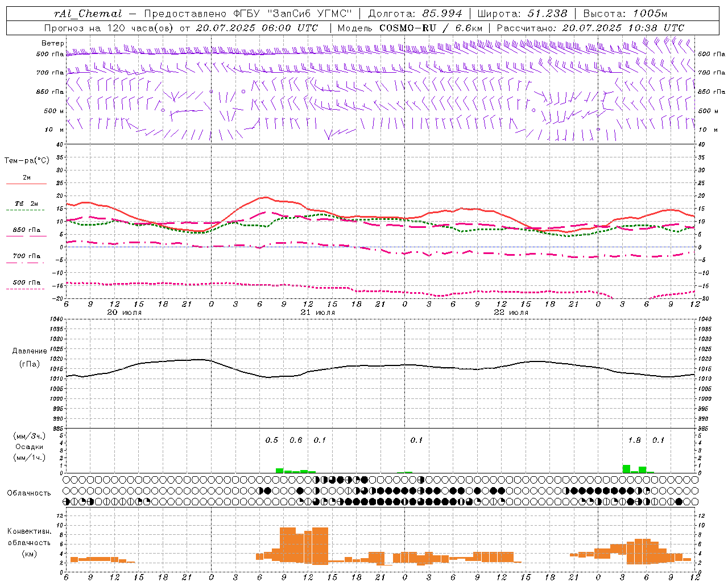728x582 pixels.
Task: Click the dotted line sample under temperature '500 гПа'
Action: click(26, 289)
